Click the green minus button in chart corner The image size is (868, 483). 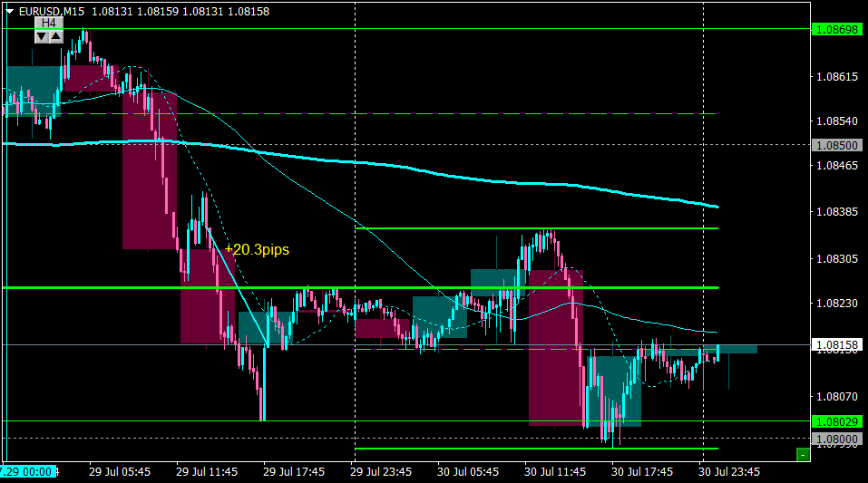[803, 454]
